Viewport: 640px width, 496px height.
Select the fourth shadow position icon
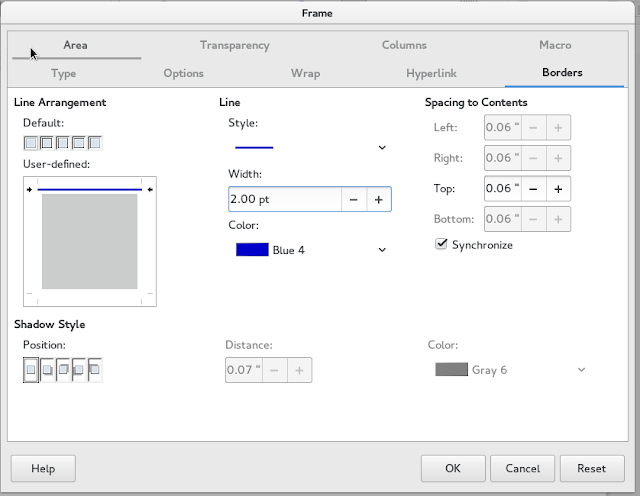[79, 370]
